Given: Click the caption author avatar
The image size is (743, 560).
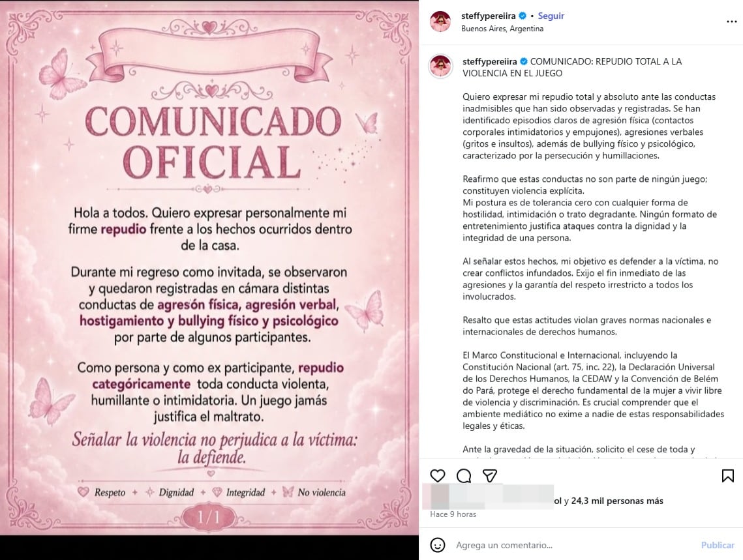Looking at the screenshot, I should point(441,66).
